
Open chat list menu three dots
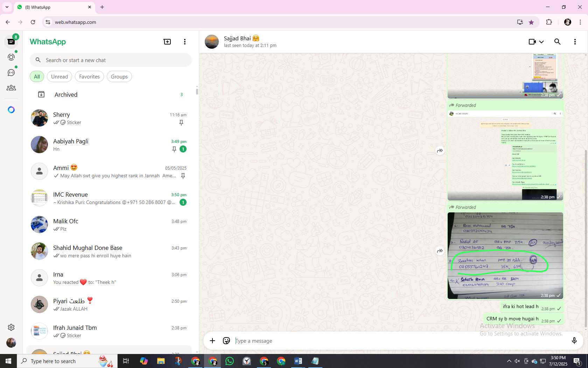click(x=185, y=42)
